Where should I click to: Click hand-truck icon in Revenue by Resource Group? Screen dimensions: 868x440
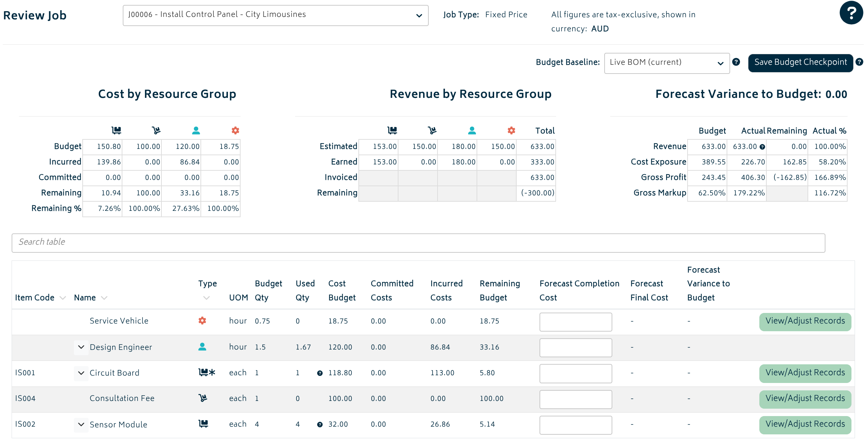point(432,131)
